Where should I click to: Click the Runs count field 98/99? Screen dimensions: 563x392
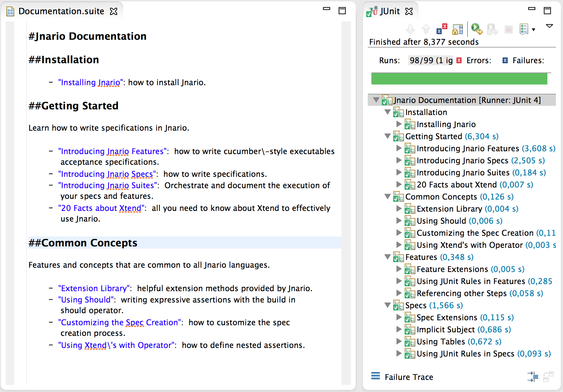point(431,60)
